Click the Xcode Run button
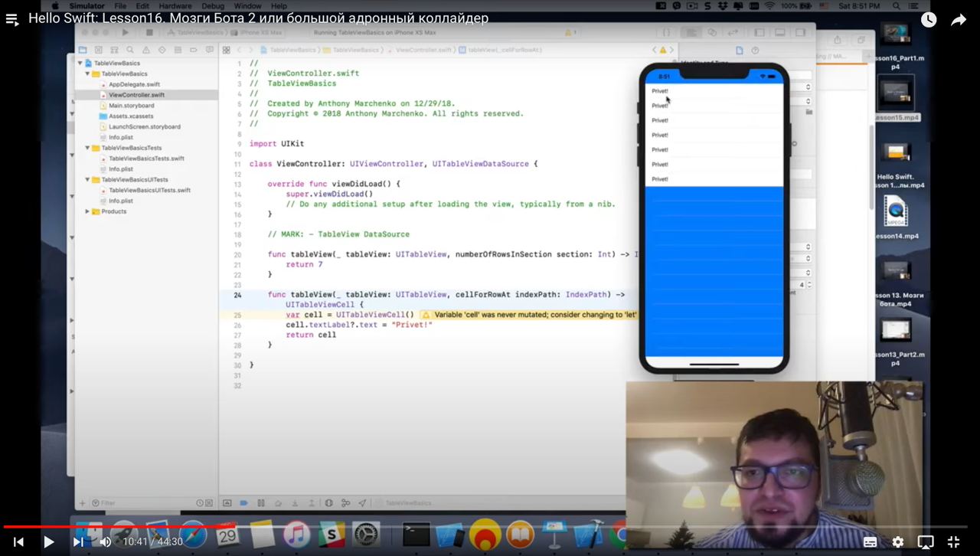This screenshot has width=980, height=556. pyautogui.click(x=126, y=33)
